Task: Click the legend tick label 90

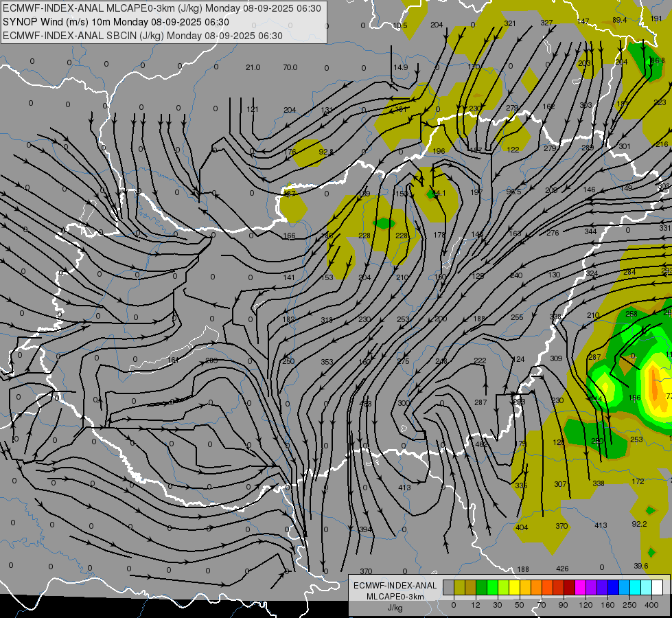Action: click(563, 605)
